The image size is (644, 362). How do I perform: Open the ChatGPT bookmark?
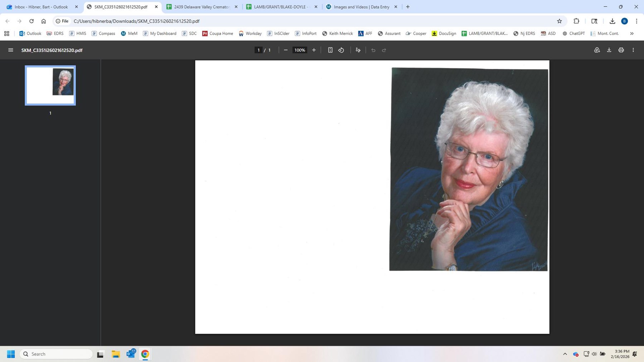574,33
